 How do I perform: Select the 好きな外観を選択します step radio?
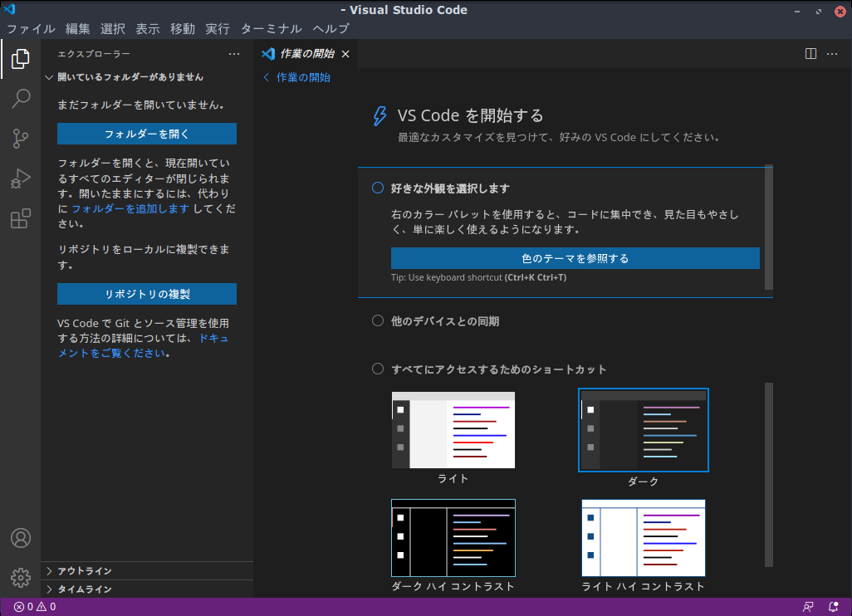pos(378,188)
